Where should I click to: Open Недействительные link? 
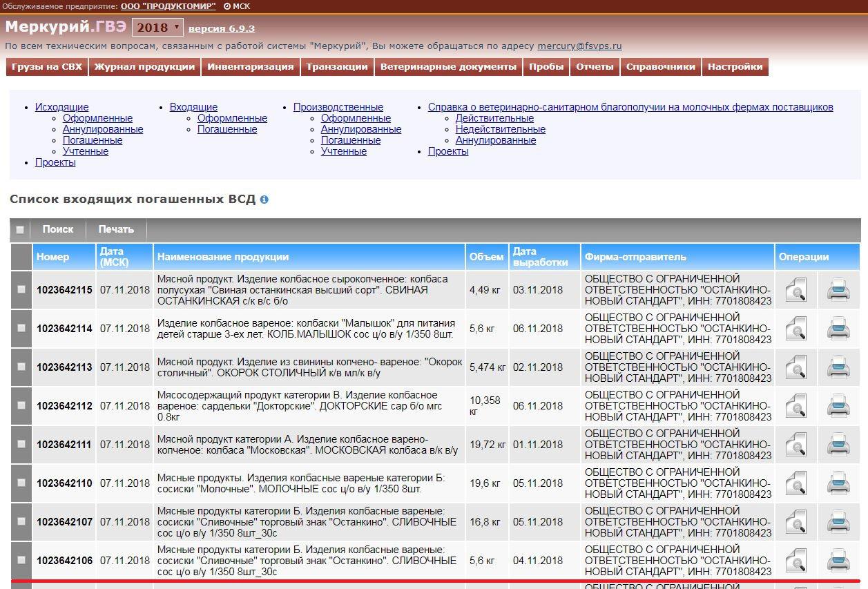[501, 129]
